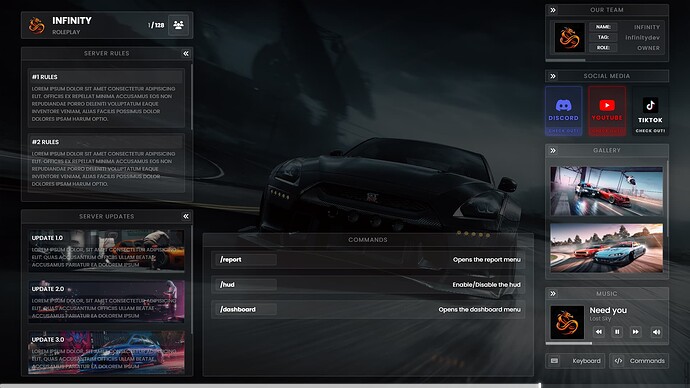The height and width of the screenshot is (388, 690).
Task: Open the TikTok social media card
Action: point(650,111)
